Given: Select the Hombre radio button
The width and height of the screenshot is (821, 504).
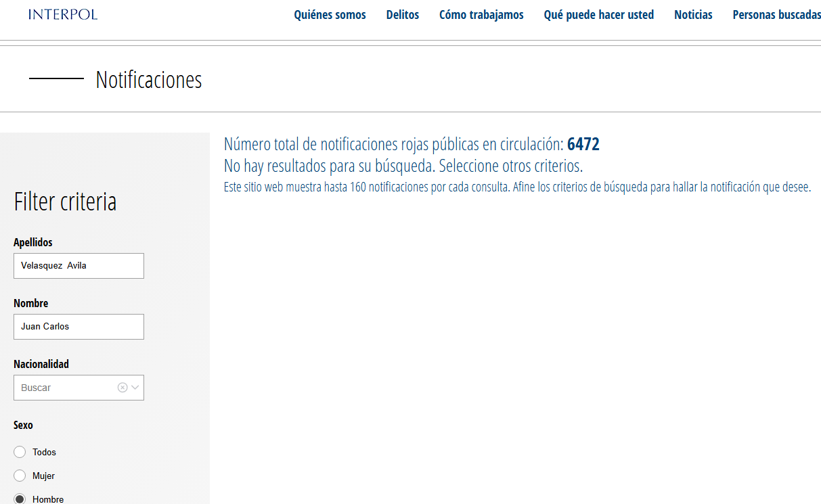Looking at the screenshot, I should click(x=20, y=499).
